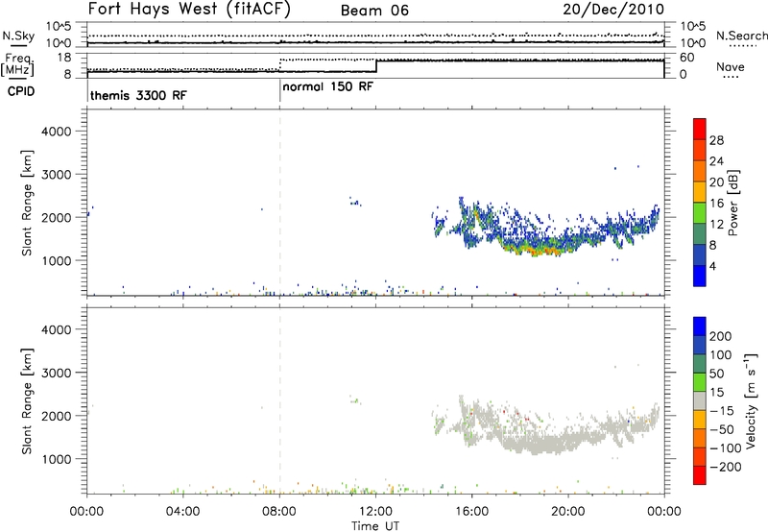Select the "Freq. [MHz]" axis label
The height and width of the screenshot is (532, 768).
pos(17,65)
